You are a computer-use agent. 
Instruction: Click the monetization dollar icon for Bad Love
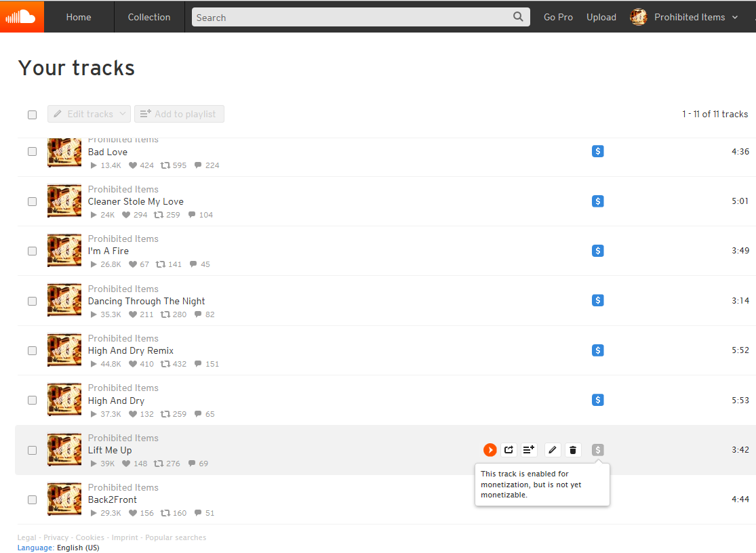point(598,151)
